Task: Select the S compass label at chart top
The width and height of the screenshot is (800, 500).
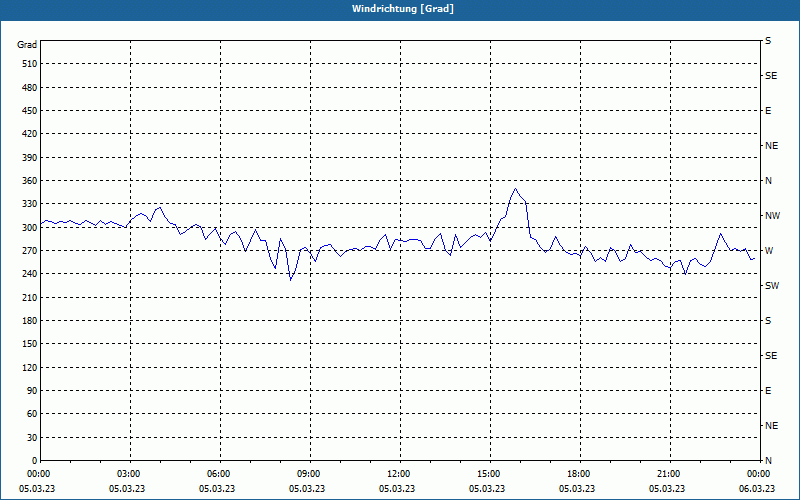Action: tap(768, 41)
